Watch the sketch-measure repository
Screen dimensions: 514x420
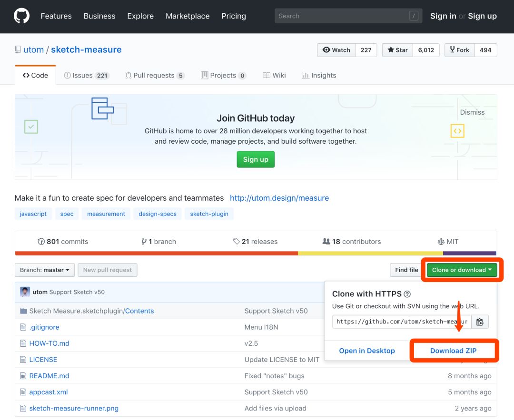[x=336, y=50]
